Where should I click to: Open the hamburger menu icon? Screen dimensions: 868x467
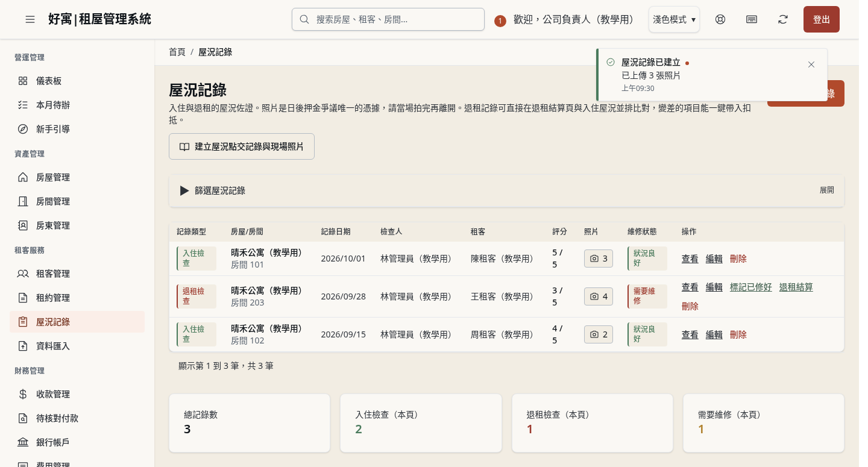(x=30, y=19)
